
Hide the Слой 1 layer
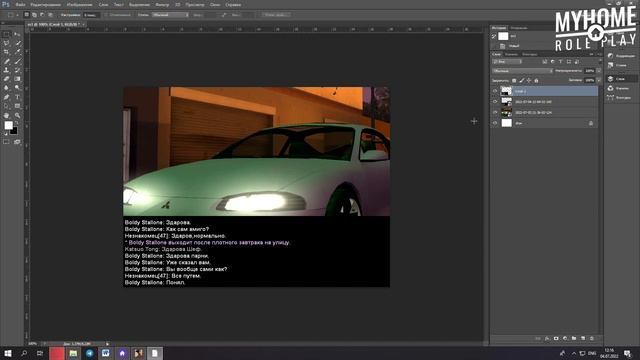point(495,91)
